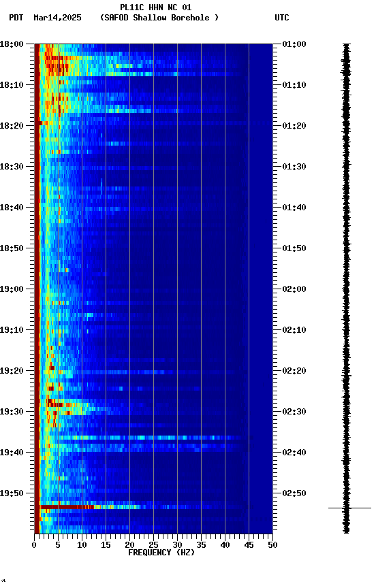
Task: Click the large spike on the seismogram trace
Action: tap(349, 508)
